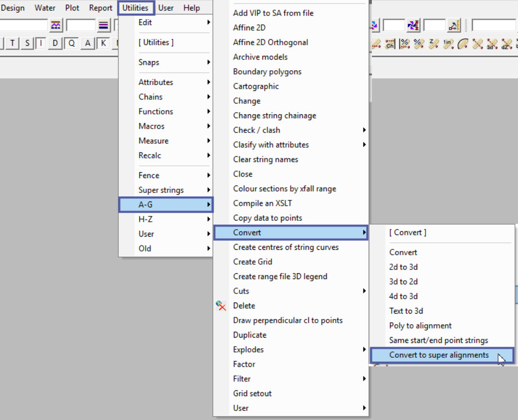Screen dimensions: 518x420
Task: Open the Old submenu
Action: pos(166,248)
